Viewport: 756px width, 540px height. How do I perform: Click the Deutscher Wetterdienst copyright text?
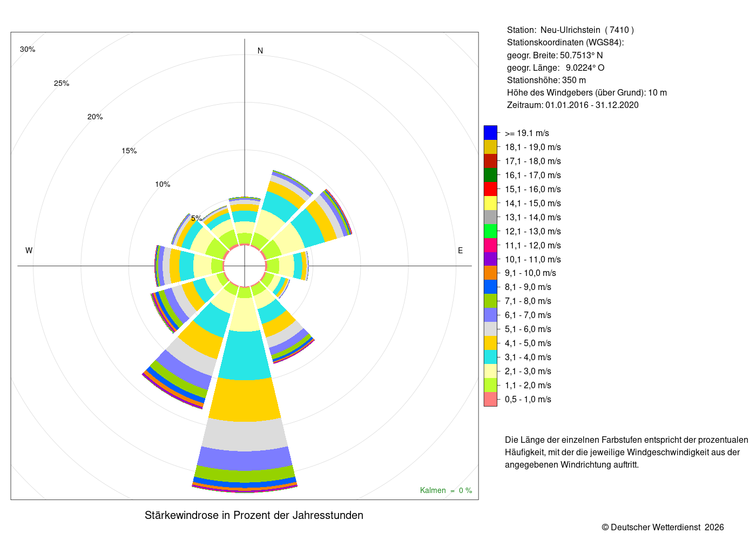tap(663, 527)
